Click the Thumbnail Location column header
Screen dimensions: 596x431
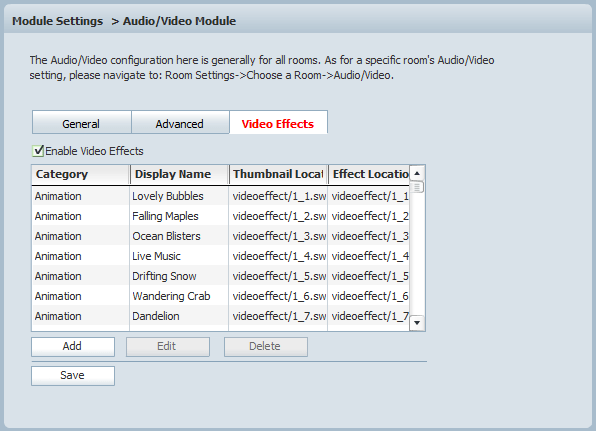pyautogui.click(x=278, y=174)
